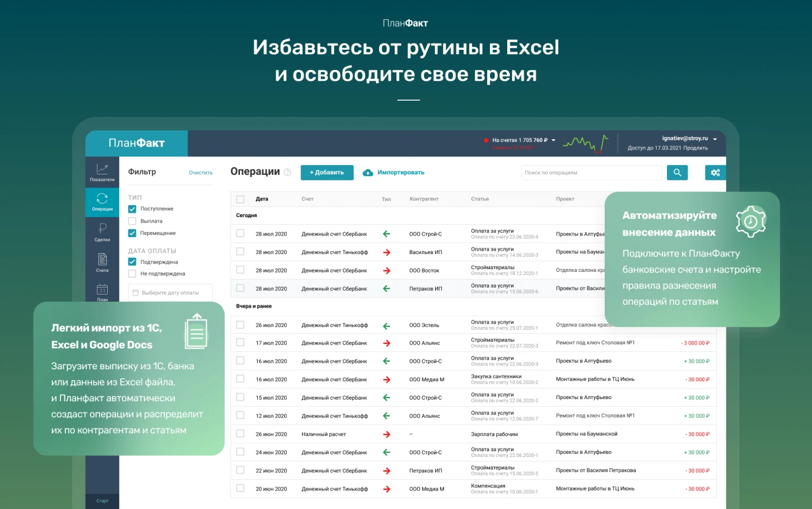Check the Не подтверждена checkbox
812x509 pixels.
pos(132,274)
